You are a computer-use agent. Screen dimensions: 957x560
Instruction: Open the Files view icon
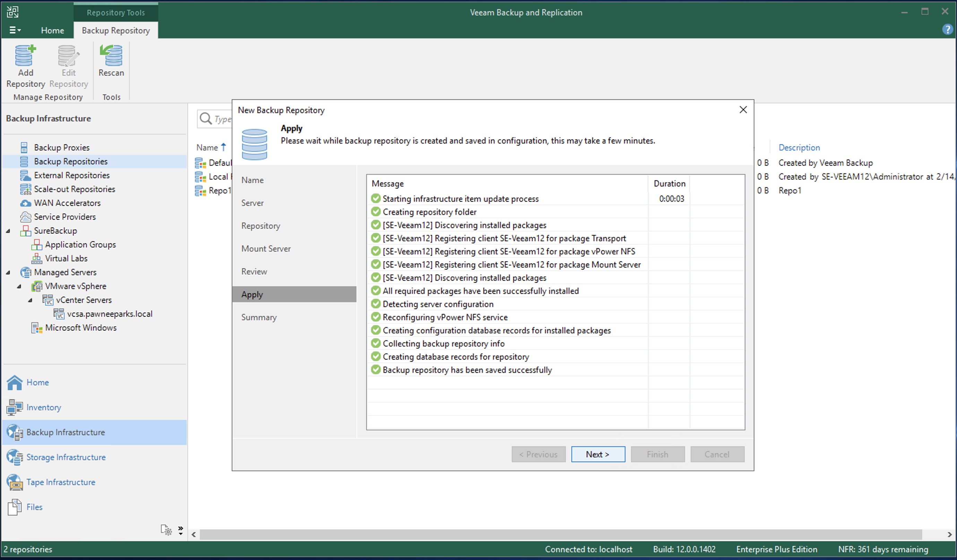(x=15, y=507)
